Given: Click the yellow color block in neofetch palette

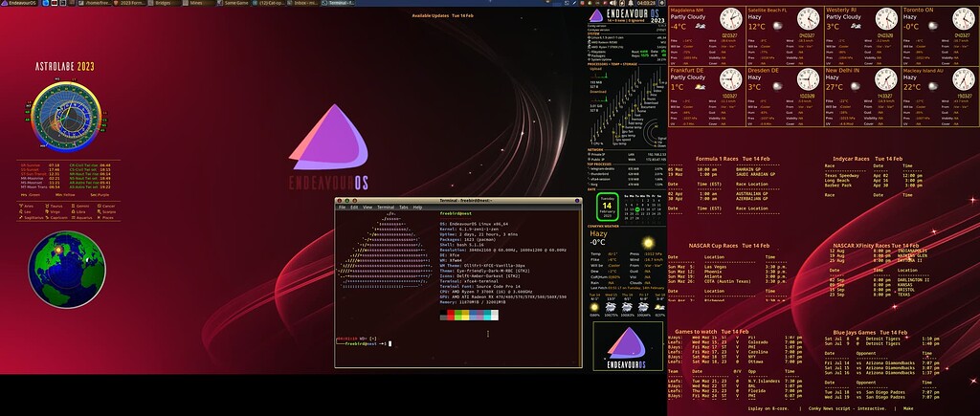Looking at the screenshot, I should (466, 315).
